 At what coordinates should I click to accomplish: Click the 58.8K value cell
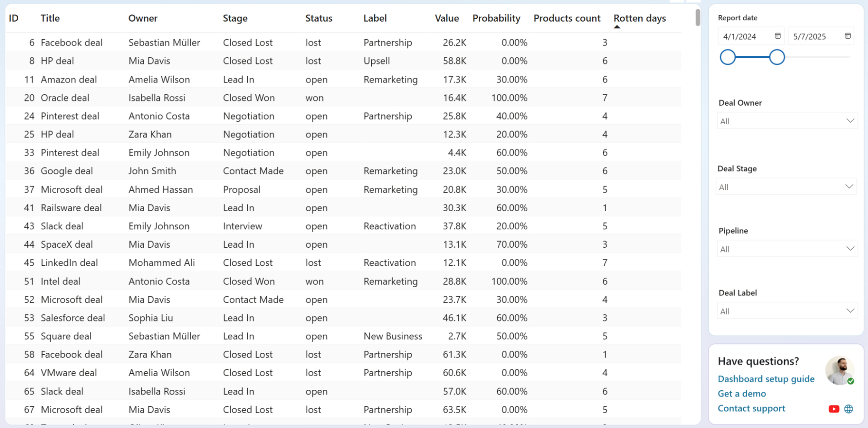tap(454, 61)
